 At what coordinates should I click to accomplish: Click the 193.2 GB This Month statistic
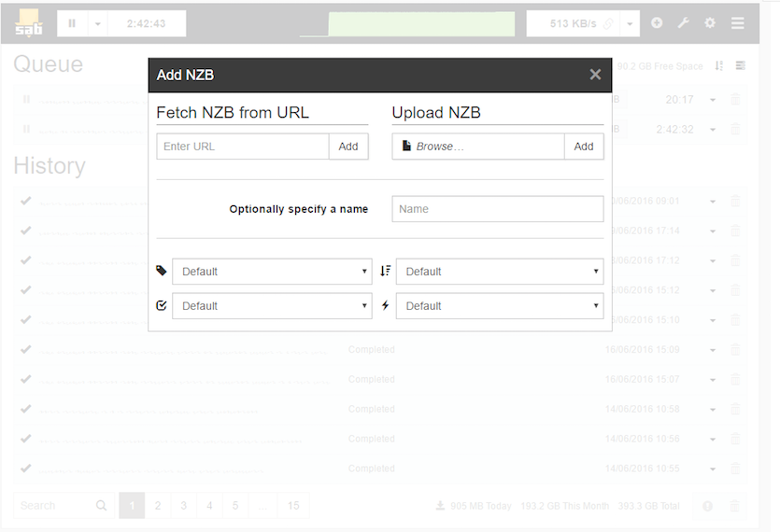click(564, 506)
